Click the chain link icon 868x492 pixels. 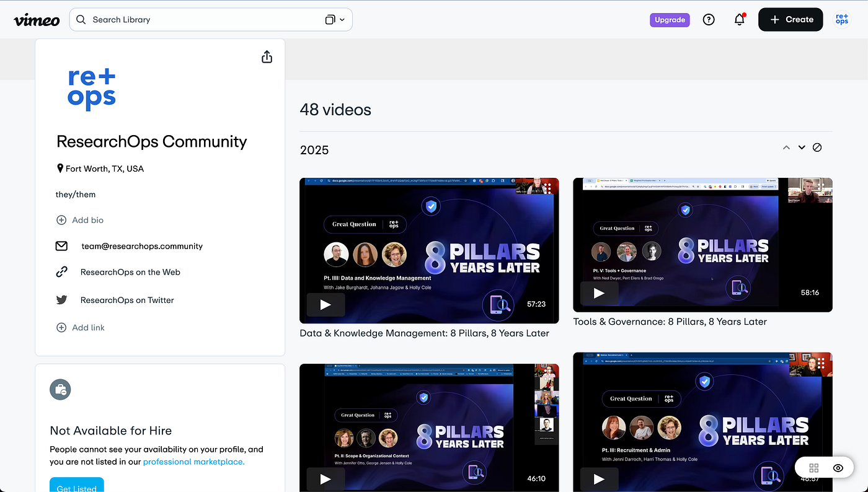[x=61, y=272]
